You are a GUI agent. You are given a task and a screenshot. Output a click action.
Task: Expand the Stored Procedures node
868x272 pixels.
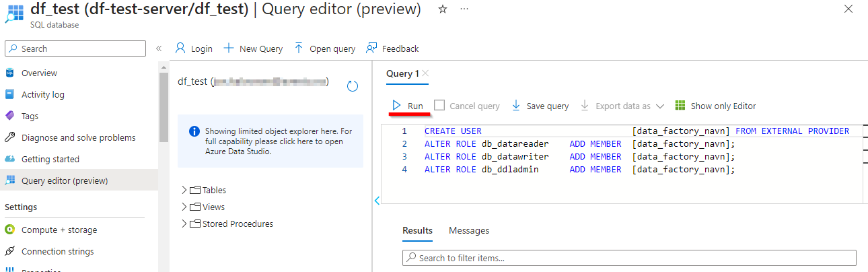pos(184,224)
